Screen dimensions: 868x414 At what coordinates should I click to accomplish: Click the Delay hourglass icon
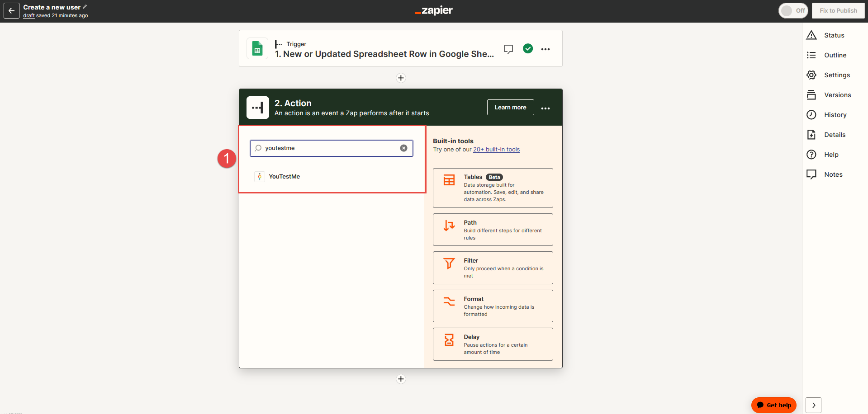point(449,340)
